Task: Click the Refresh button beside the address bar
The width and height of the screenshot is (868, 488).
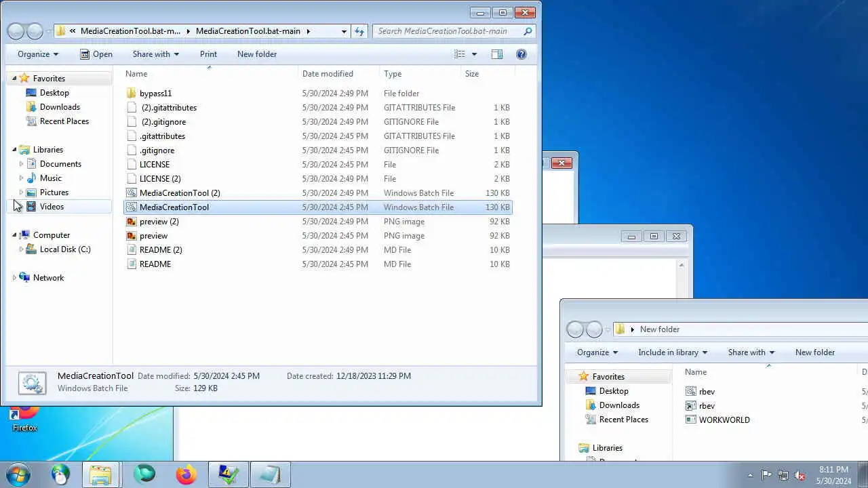Action: (x=359, y=31)
